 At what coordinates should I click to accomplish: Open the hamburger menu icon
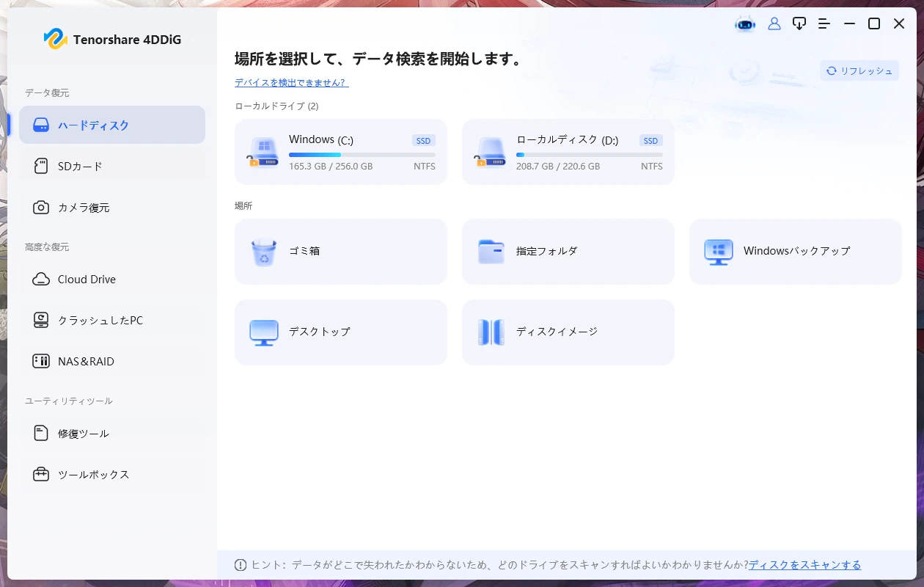[824, 24]
